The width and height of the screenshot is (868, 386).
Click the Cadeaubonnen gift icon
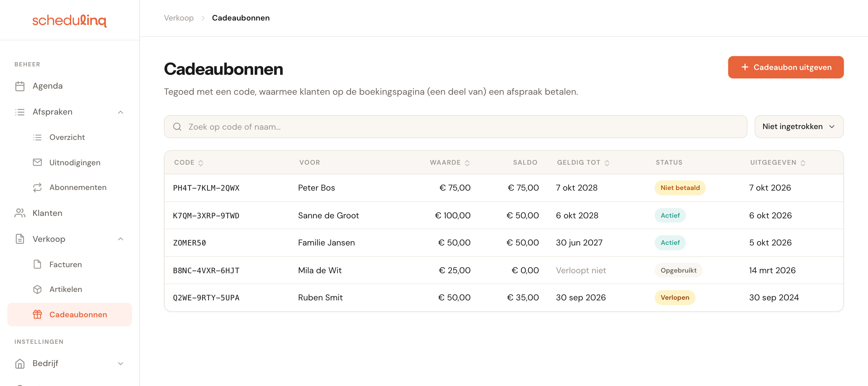click(37, 315)
